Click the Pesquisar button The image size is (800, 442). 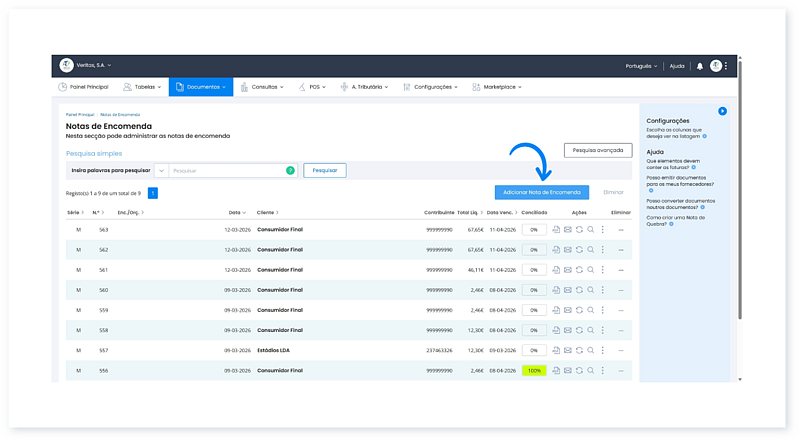click(x=325, y=170)
